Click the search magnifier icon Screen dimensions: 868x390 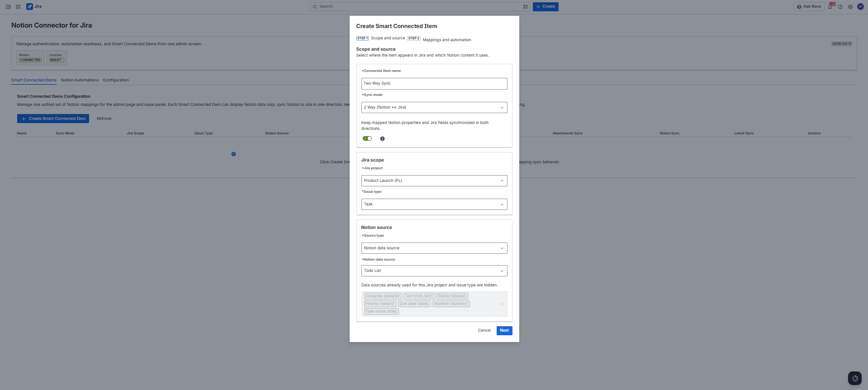(315, 6)
